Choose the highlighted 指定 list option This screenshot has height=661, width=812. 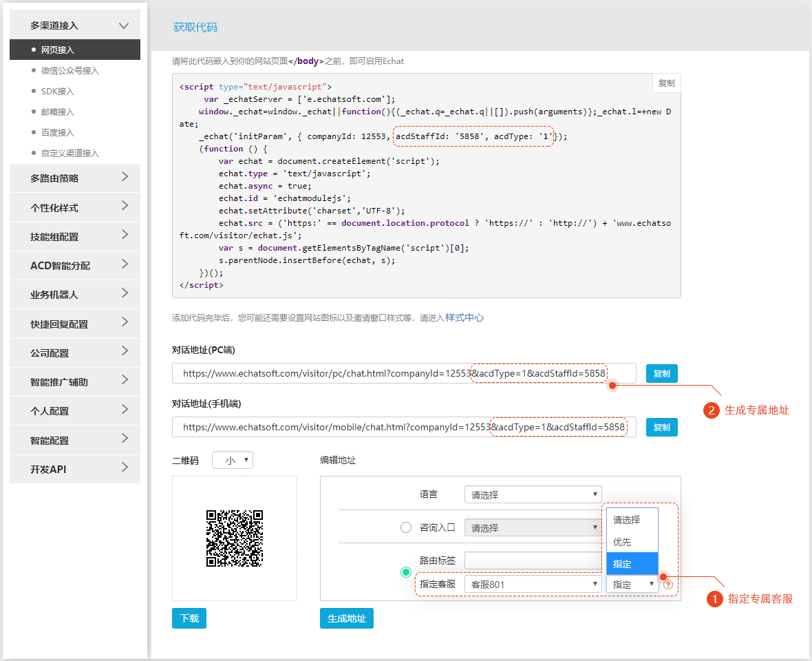click(632, 564)
